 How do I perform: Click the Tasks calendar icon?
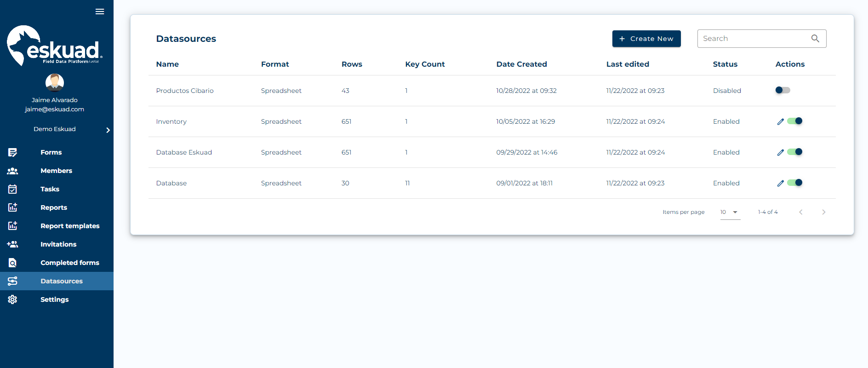(x=12, y=189)
